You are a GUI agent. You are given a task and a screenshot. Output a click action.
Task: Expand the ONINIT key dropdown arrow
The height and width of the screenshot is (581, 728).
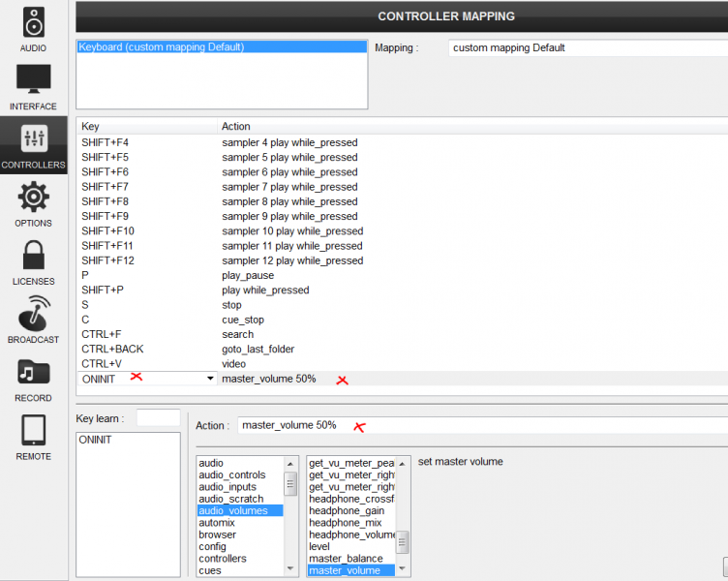210,379
